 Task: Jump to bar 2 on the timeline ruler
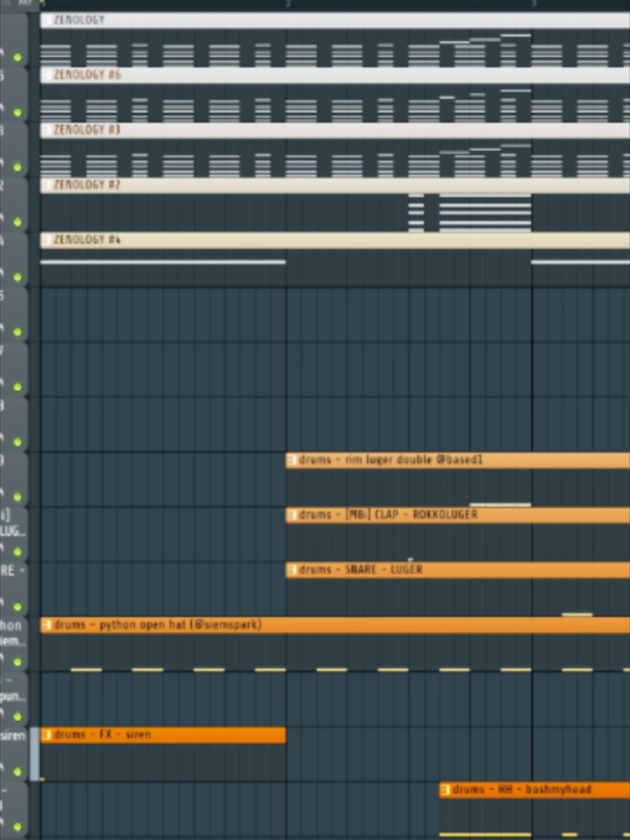coord(288,4)
